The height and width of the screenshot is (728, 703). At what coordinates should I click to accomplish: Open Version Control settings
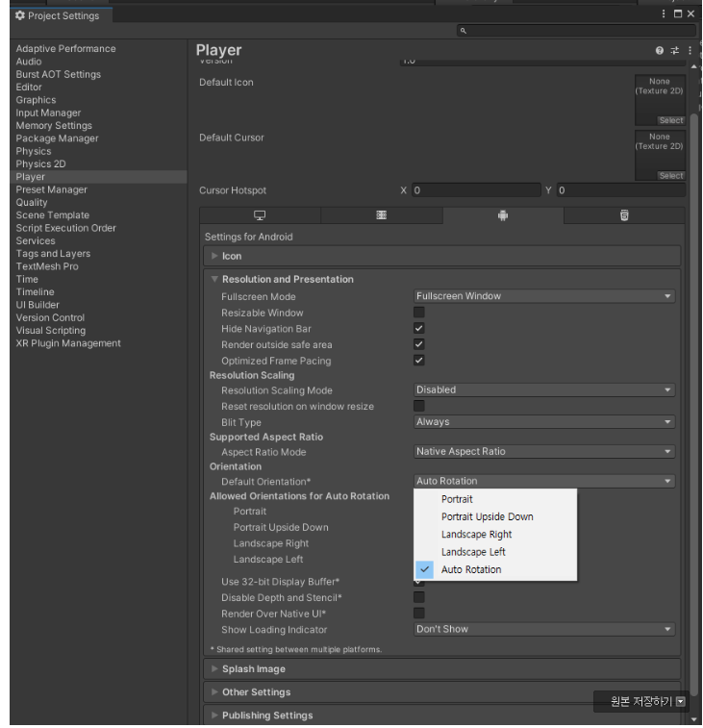pyautogui.click(x=50, y=318)
